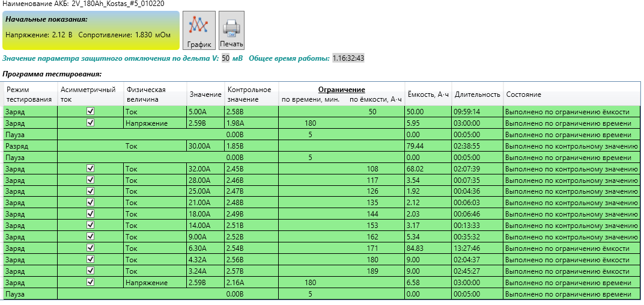Click the 02:45:27 duration cell

coord(478,271)
